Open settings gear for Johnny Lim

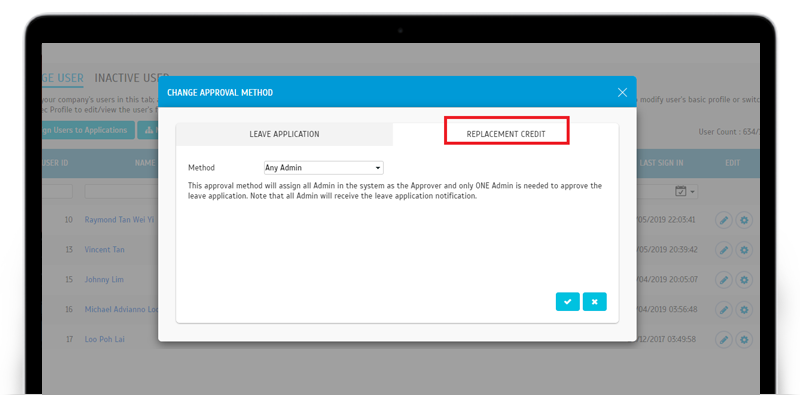click(x=744, y=280)
